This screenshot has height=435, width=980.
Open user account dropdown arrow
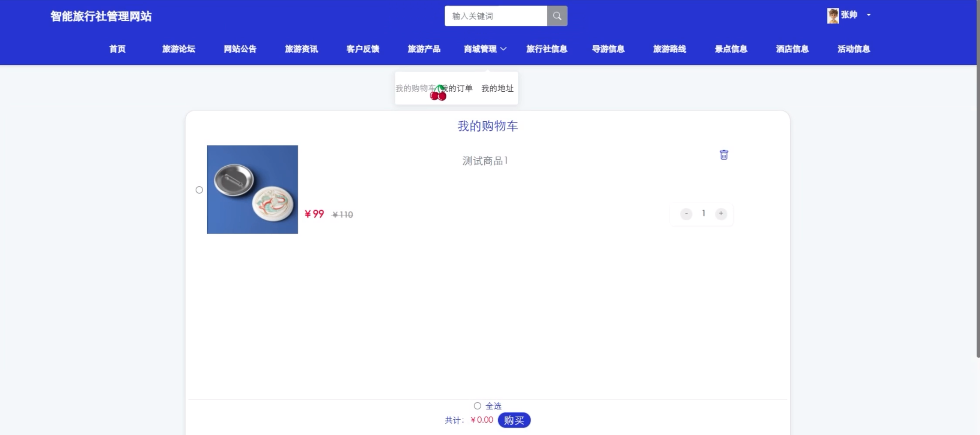pyautogui.click(x=869, y=15)
